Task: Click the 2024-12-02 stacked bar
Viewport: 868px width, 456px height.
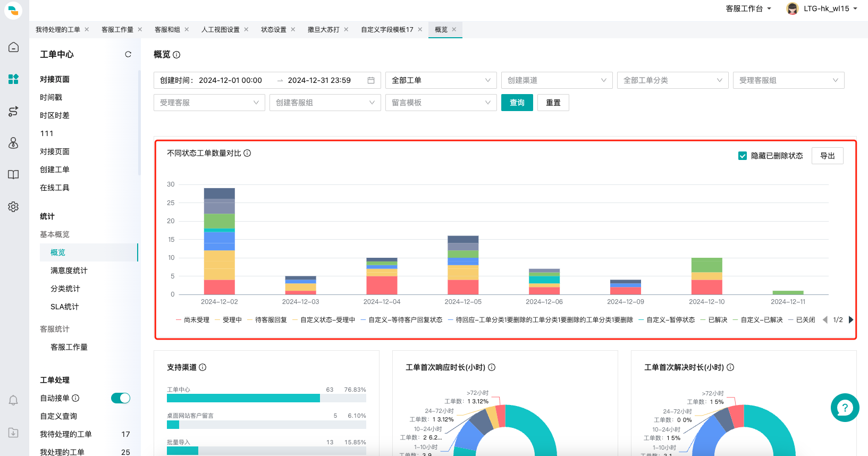Action: pyautogui.click(x=220, y=241)
